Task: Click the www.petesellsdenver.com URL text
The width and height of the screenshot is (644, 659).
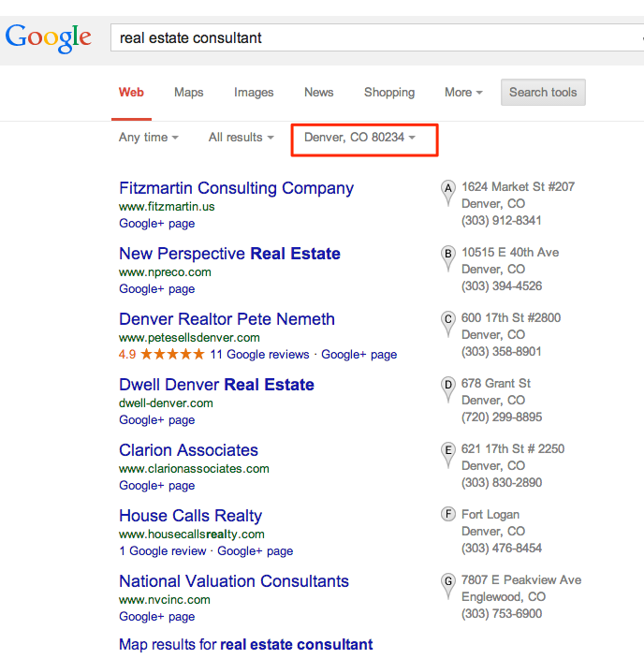Action: click(x=189, y=338)
